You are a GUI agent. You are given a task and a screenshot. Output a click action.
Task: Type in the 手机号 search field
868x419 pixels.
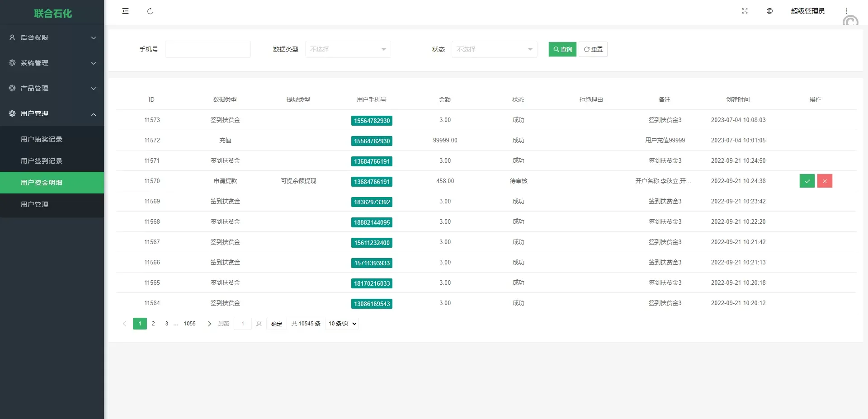point(208,49)
